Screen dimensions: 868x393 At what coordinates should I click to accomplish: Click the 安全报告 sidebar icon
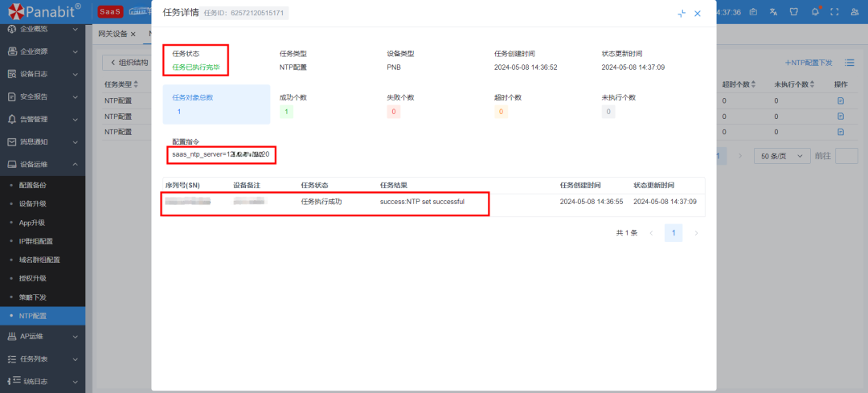(11, 97)
